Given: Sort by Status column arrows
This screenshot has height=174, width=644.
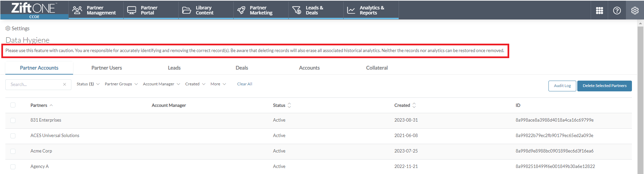Looking at the screenshot, I should coord(289,105).
